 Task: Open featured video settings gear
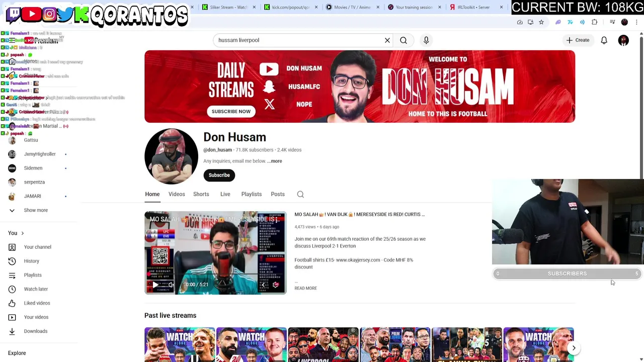point(276,285)
